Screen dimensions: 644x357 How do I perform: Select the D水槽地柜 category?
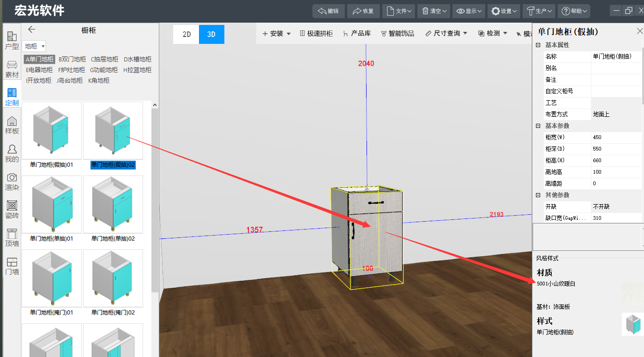(137, 59)
